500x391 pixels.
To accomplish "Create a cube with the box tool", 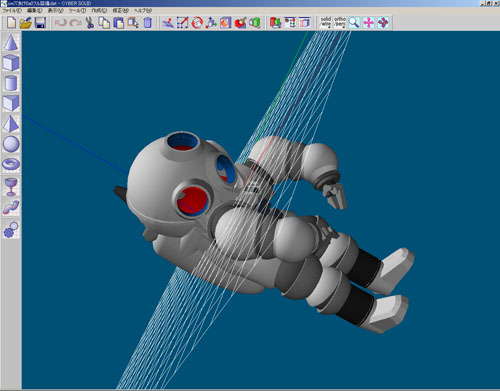I will (11, 63).
